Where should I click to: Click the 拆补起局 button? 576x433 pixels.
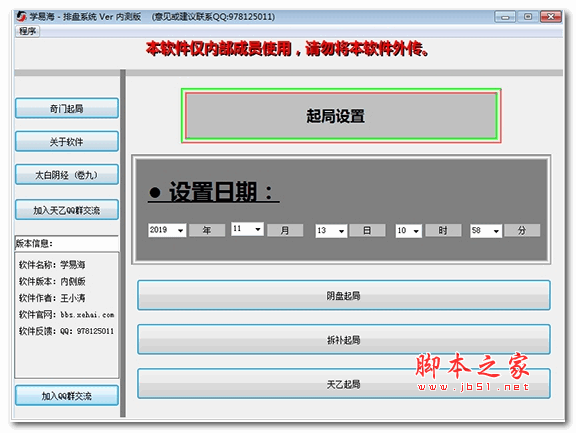coord(343,340)
